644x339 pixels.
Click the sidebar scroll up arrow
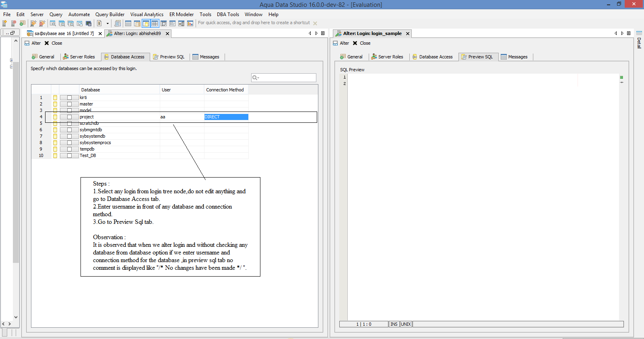pos(16,41)
